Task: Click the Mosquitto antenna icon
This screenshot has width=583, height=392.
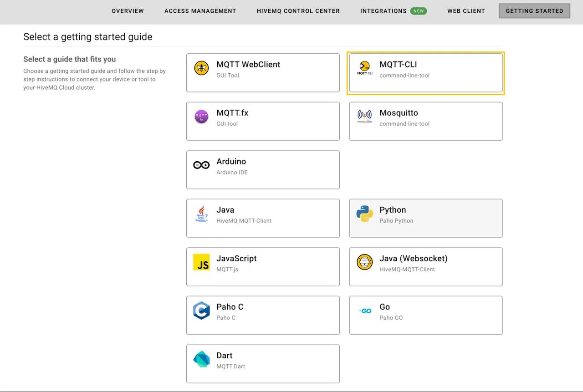Action: point(364,117)
